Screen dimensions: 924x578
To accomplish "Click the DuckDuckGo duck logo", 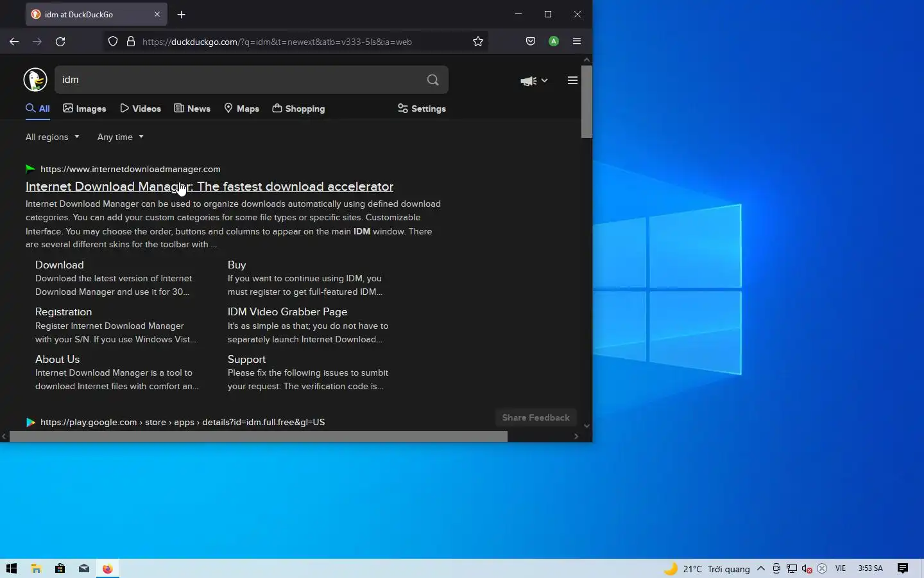I will 35,80.
